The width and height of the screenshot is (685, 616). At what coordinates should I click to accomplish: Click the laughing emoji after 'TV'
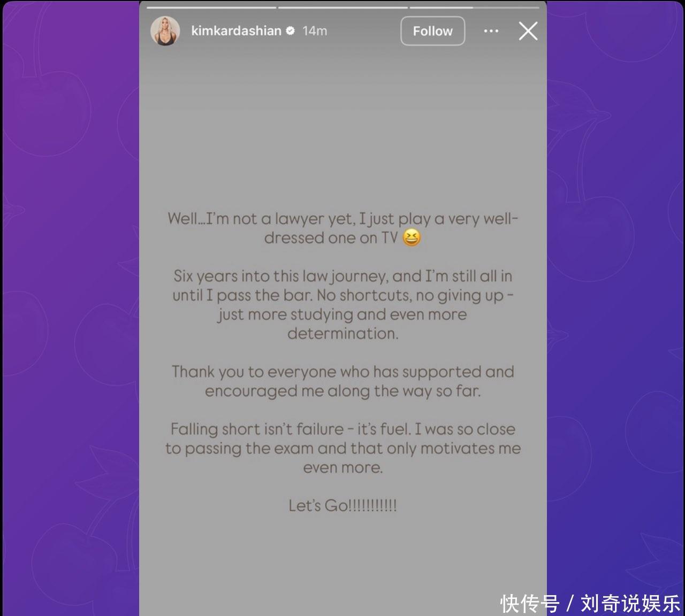pos(411,237)
